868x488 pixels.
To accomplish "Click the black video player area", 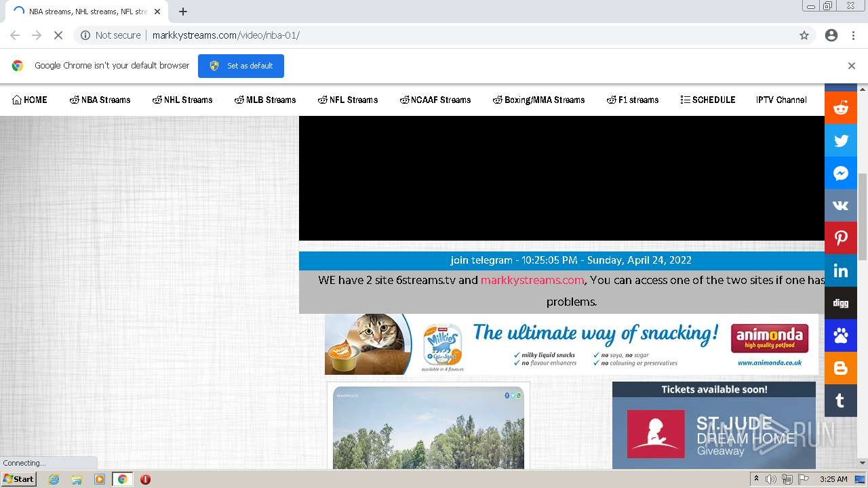I will [561, 178].
